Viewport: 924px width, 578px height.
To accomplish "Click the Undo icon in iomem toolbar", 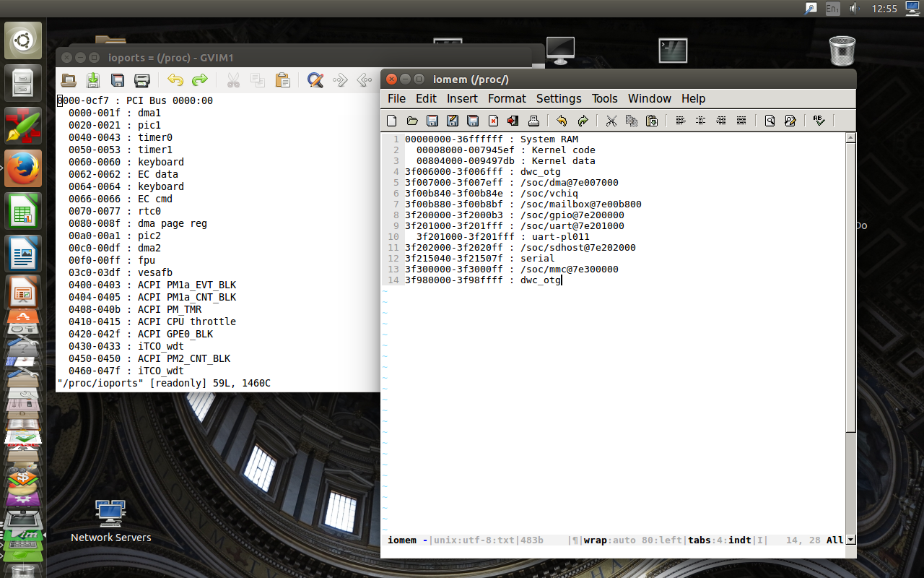I will pyautogui.click(x=562, y=121).
